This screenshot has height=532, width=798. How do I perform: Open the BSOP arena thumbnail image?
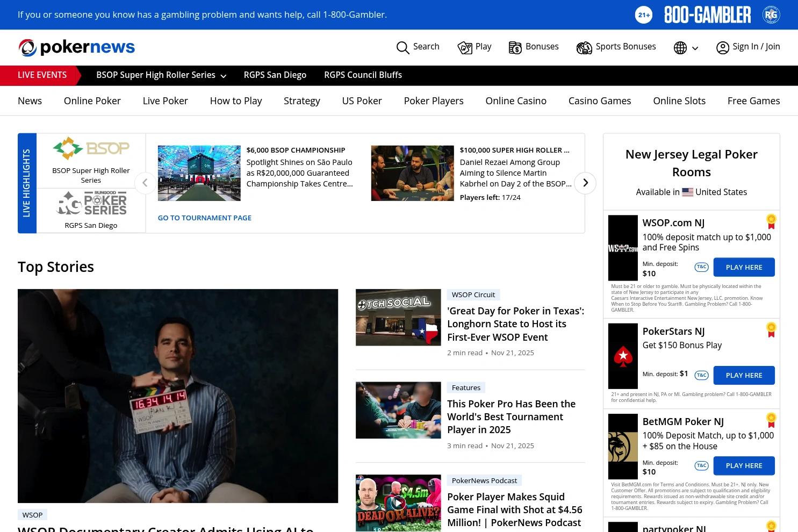click(x=199, y=173)
